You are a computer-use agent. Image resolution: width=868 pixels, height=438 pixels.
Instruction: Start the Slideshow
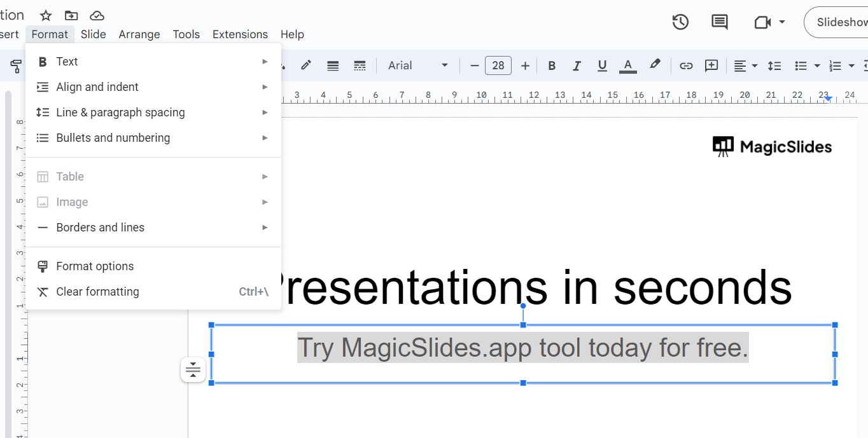click(839, 22)
